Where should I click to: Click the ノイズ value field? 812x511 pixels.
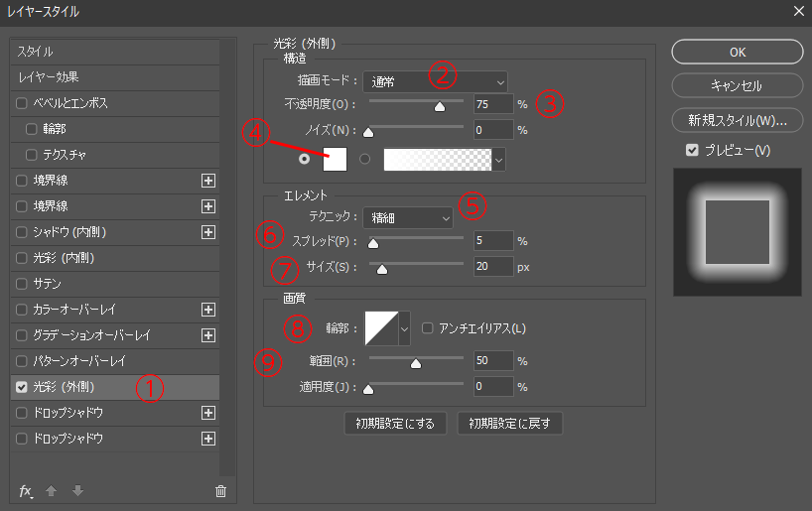coord(493,130)
